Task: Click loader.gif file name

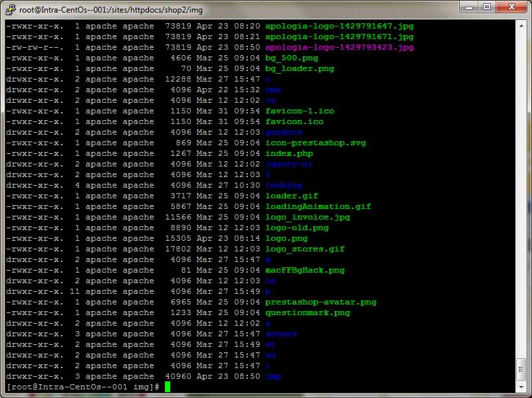Action: [292, 196]
